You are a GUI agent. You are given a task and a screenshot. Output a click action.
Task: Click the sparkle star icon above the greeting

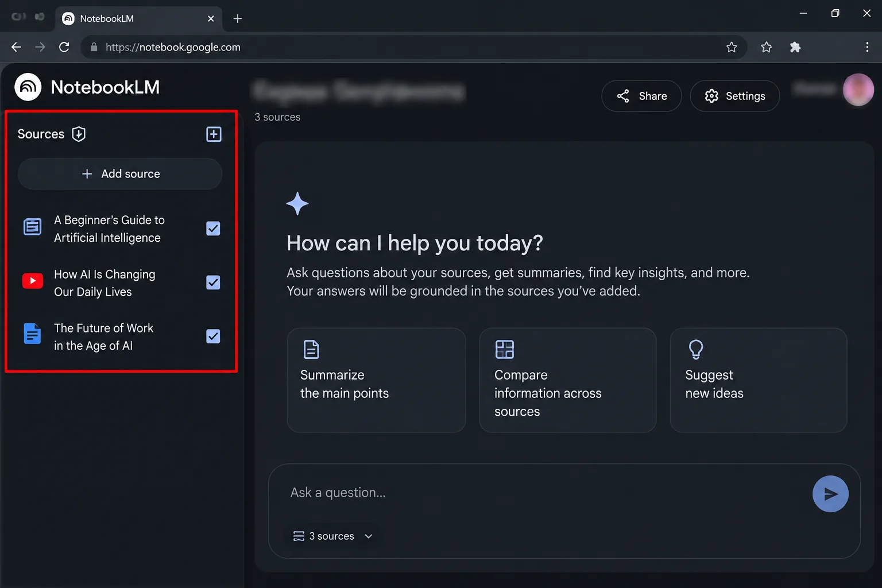point(297,204)
